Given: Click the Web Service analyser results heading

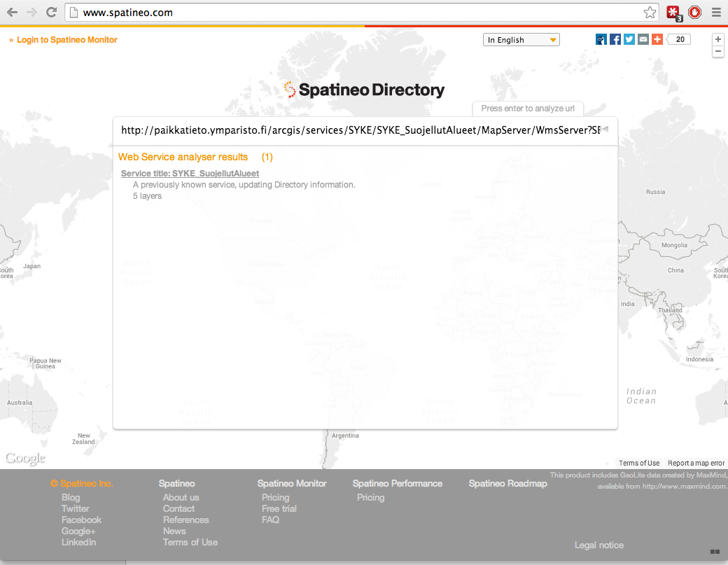Looking at the screenshot, I should coord(183,157).
